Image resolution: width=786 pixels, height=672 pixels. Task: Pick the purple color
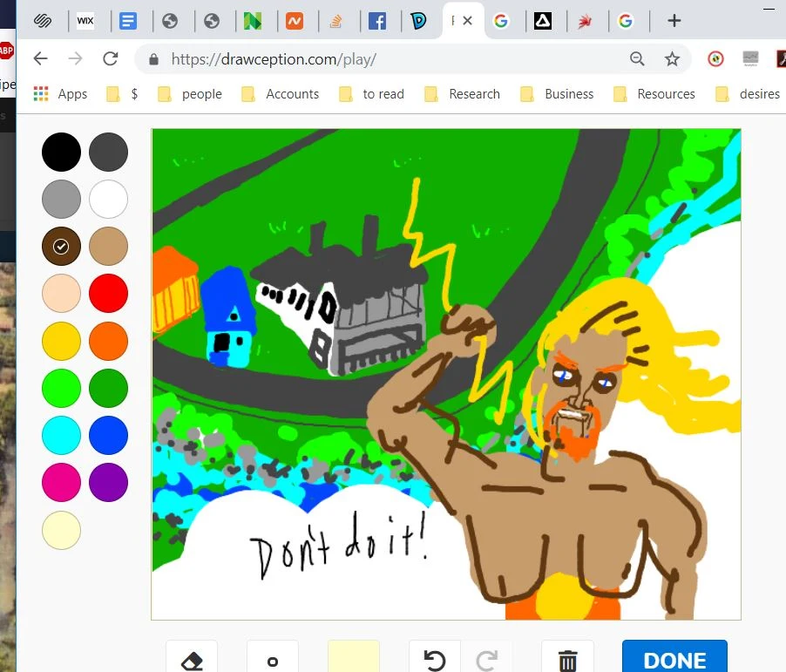(108, 483)
